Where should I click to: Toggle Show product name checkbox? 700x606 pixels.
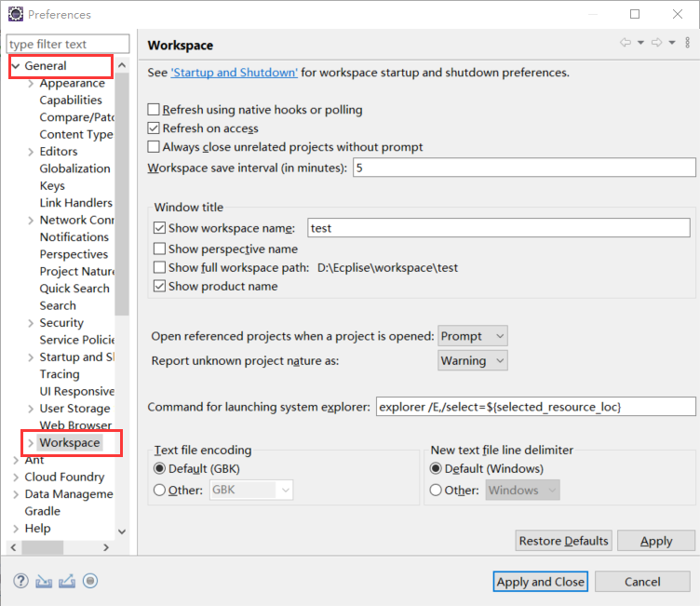tap(159, 287)
